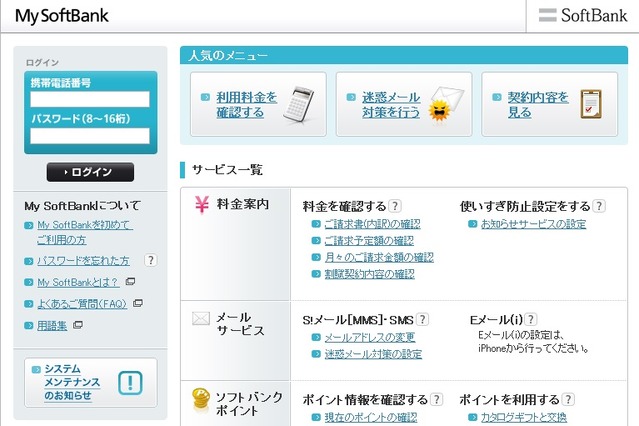Click the SoftBank logo in the header
This screenshot has height=426, width=639.
(583, 15)
